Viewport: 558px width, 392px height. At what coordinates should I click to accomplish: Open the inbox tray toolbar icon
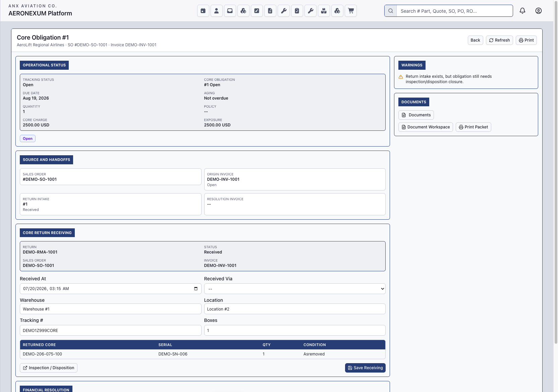tap(230, 11)
